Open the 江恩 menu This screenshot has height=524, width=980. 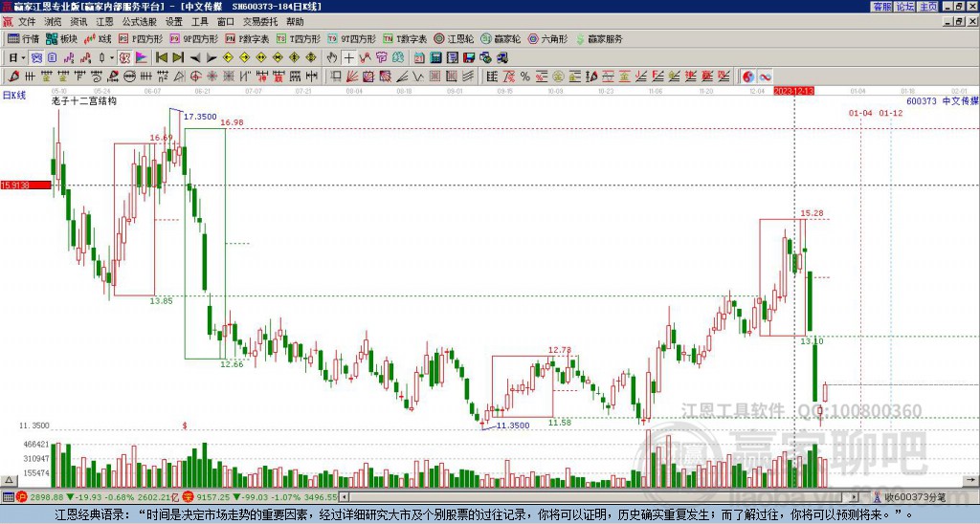pos(104,22)
